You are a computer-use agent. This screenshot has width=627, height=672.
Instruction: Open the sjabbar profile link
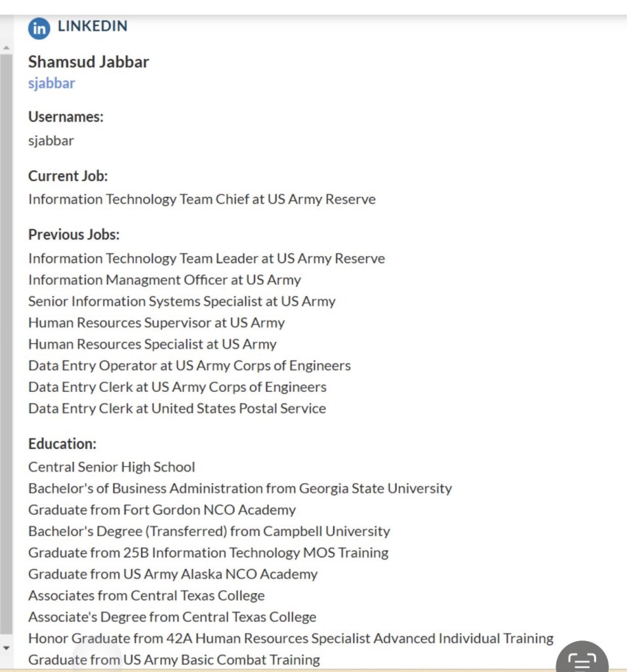click(51, 83)
